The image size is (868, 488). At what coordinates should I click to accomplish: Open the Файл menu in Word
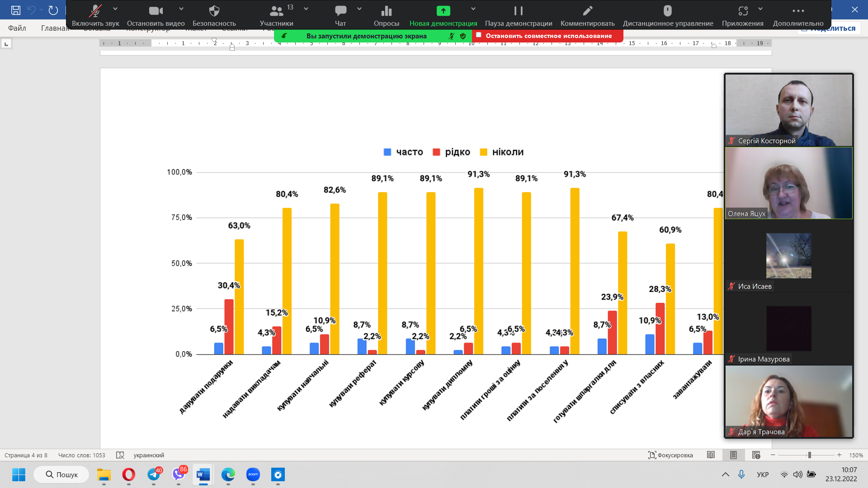[x=17, y=28]
